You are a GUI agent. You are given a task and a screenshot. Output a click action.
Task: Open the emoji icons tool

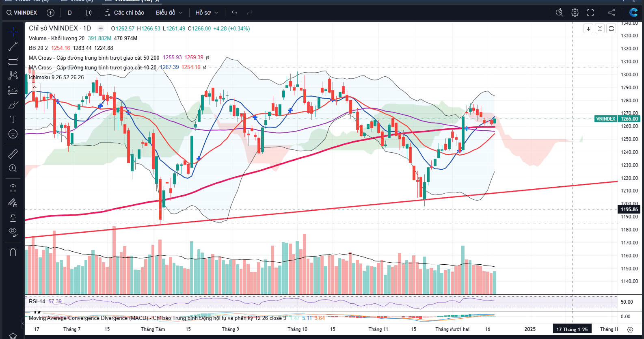pyautogui.click(x=13, y=134)
